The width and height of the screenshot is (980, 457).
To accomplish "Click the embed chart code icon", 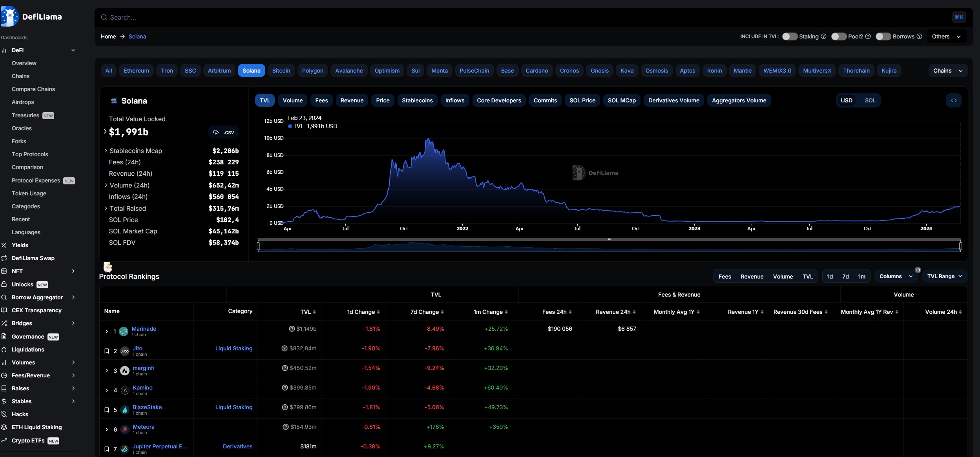I will [x=953, y=100].
